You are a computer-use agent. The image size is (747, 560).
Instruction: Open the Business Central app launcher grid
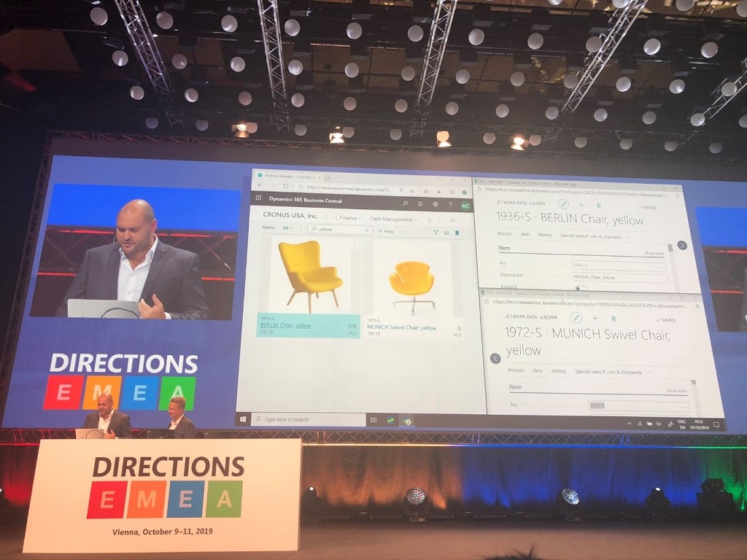pyautogui.click(x=259, y=198)
